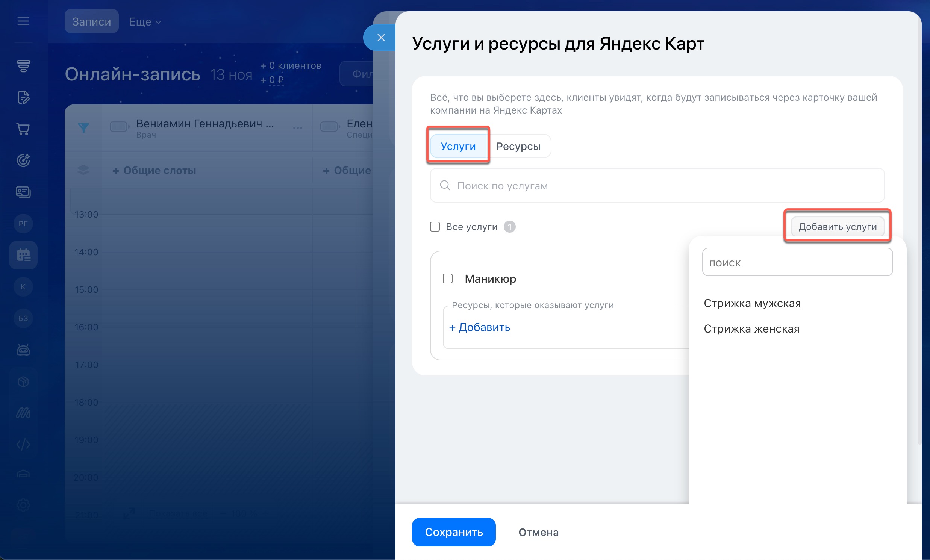Open the hamburger menu icon
This screenshot has width=930, height=560.
(23, 21)
